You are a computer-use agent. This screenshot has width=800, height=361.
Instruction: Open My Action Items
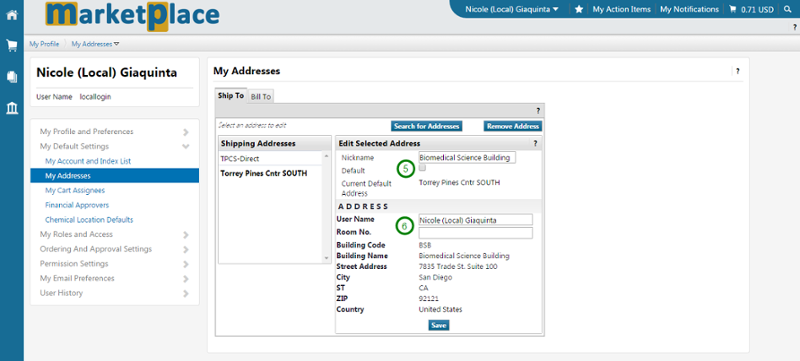pos(621,9)
